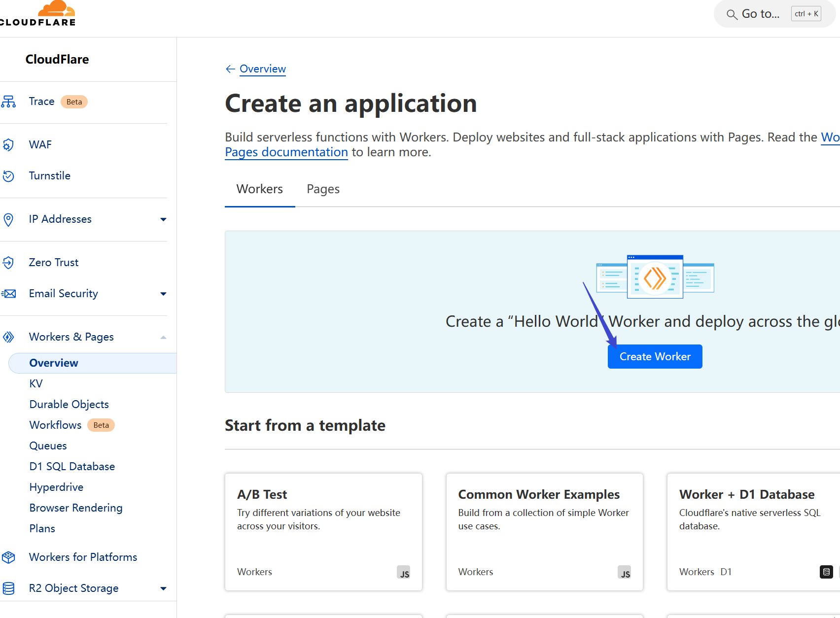The image size is (840, 618).
Task: Open Browser Rendering in the sidebar
Action: click(76, 508)
